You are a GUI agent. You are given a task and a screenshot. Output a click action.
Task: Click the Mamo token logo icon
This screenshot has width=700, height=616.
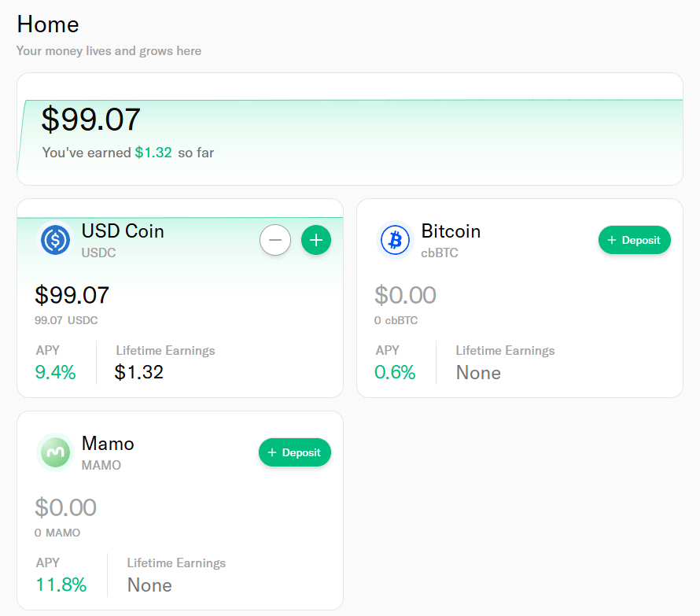point(56,452)
